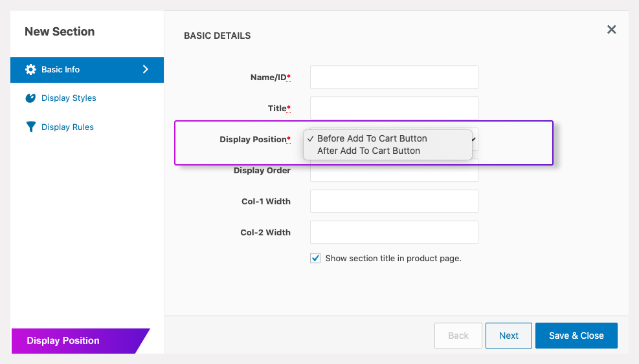The height and width of the screenshot is (364, 639).
Task: Focus the Col-2 Width input field
Action: [394, 232]
